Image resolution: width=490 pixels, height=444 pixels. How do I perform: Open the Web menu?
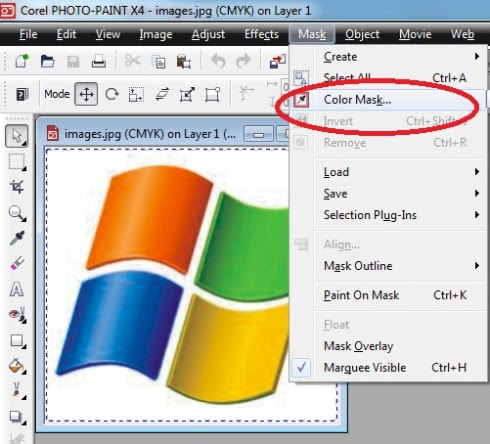coord(462,34)
